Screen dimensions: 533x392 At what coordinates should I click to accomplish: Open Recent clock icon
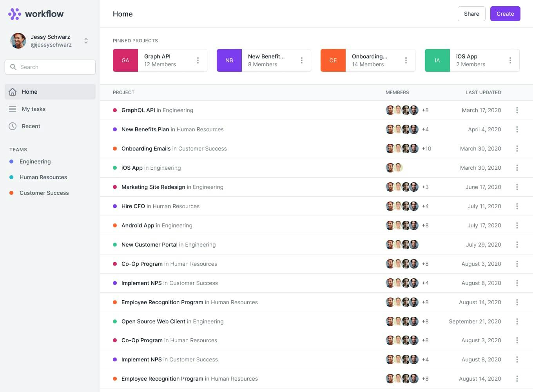13,126
